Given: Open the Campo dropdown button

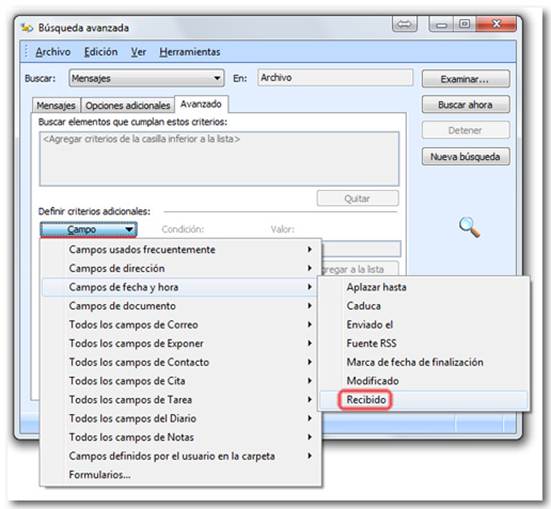Looking at the screenshot, I should [88, 230].
